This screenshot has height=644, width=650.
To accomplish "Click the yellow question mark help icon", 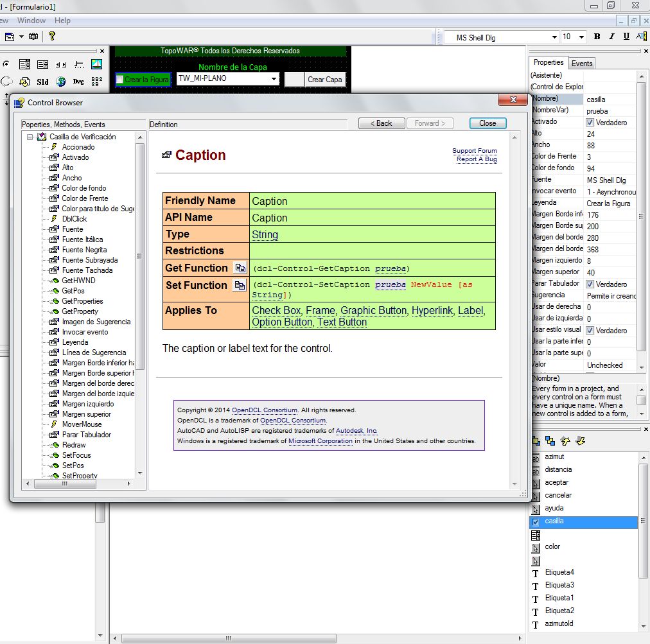I will [52, 36].
